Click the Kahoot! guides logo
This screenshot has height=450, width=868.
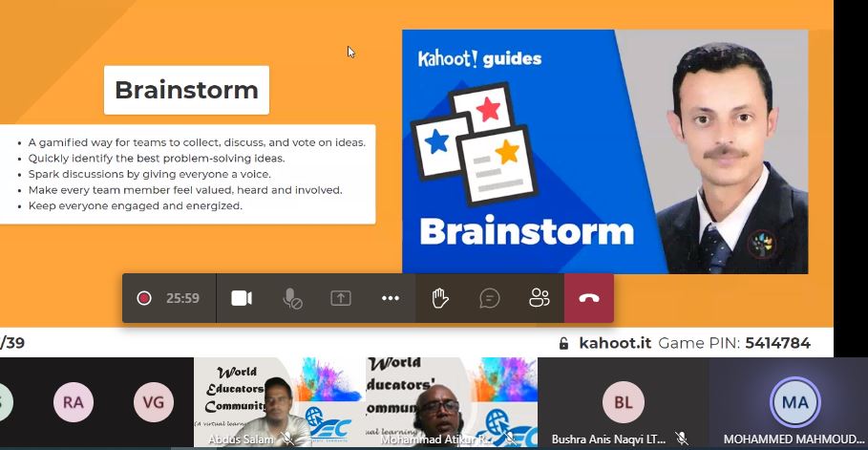479,58
